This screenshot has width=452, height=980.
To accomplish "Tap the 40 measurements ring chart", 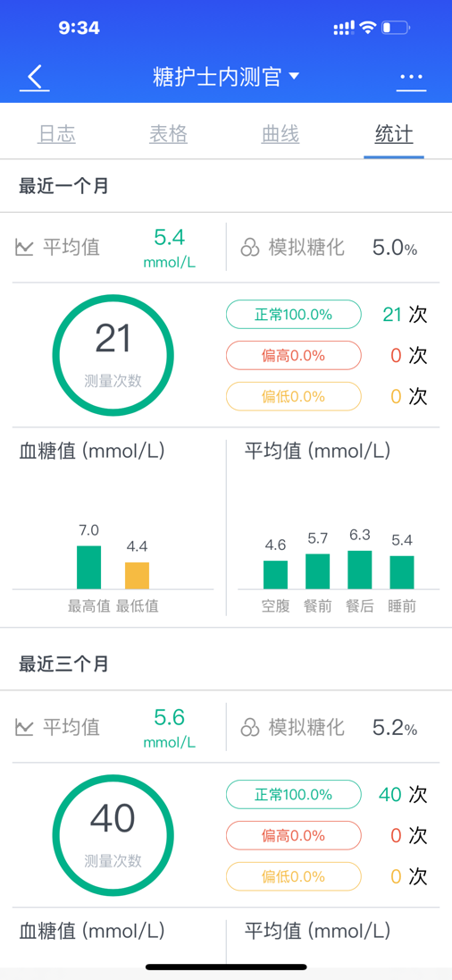I will click(x=113, y=835).
